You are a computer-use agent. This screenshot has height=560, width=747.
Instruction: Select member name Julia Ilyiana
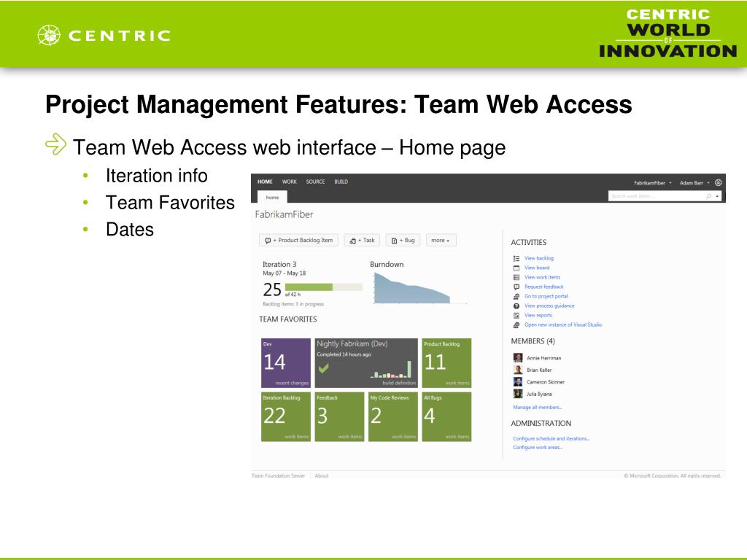539,394
